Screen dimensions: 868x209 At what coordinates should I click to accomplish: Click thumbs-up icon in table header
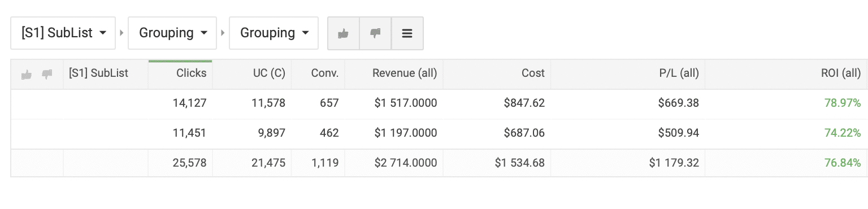[26, 74]
